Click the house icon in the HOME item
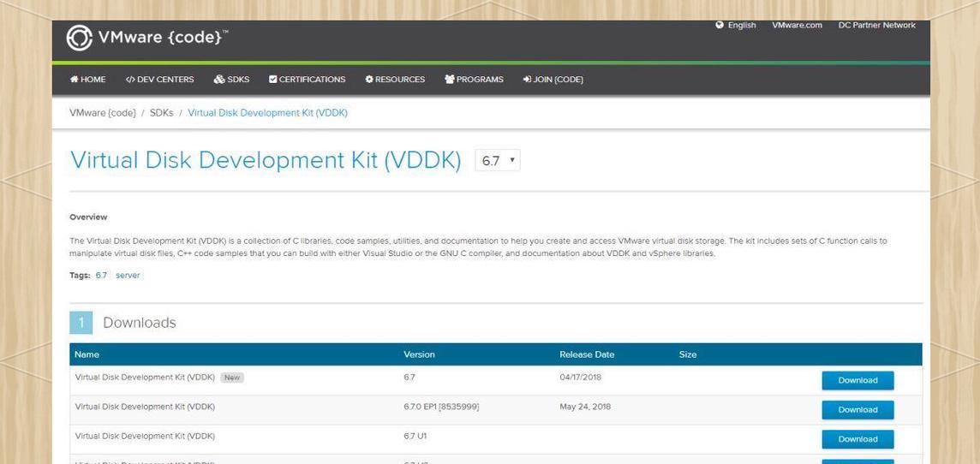The height and width of the screenshot is (464, 980). coord(74,80)
